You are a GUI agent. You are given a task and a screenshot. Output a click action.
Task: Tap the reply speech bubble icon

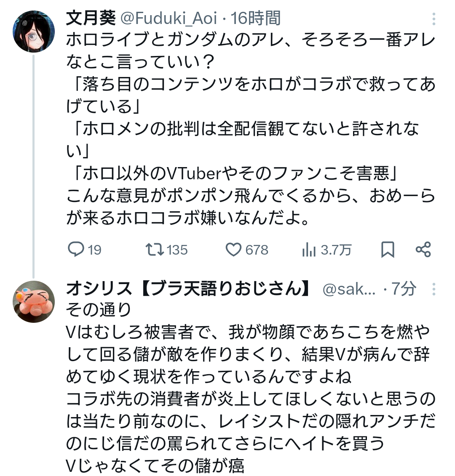[76, 250]
